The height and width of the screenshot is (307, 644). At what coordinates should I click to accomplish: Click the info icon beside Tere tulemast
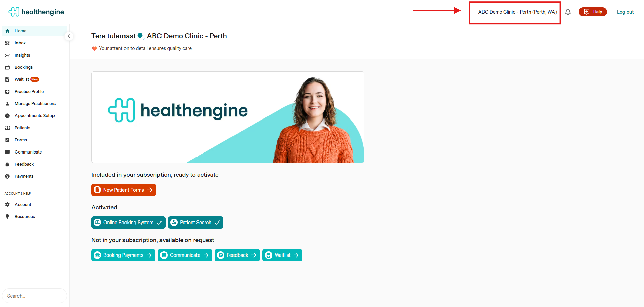click(140, 35)
